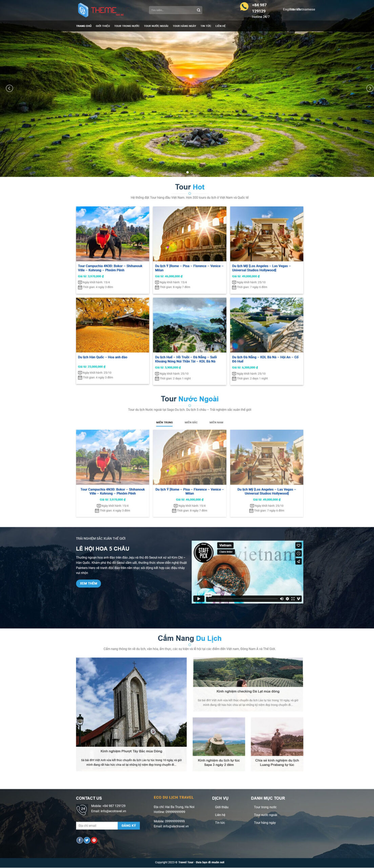Open Pinterest social icon in footer
This screenshot has width=374, height=868.
coord(94,840)
